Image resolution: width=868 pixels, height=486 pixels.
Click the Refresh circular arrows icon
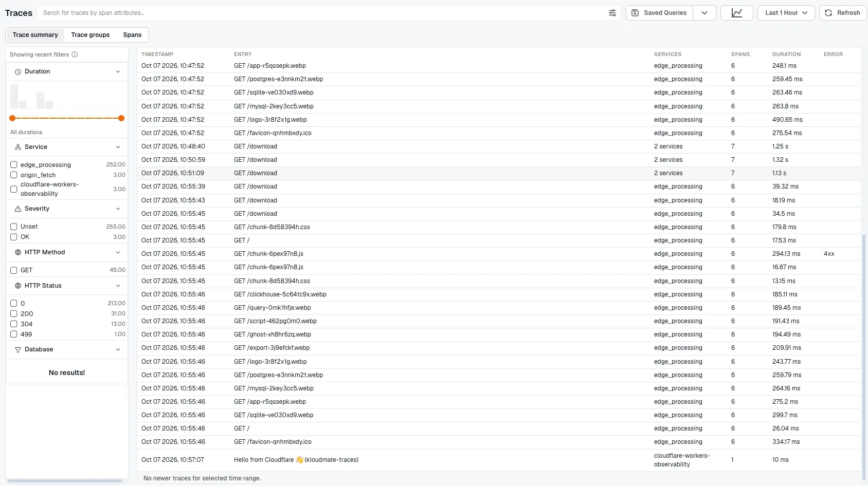(828, 13)
